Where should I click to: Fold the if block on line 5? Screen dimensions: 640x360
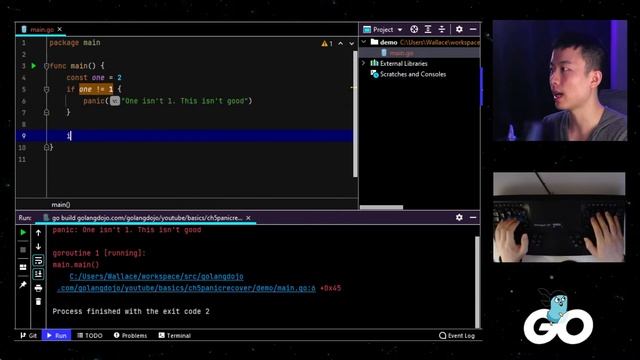(47, 89)
